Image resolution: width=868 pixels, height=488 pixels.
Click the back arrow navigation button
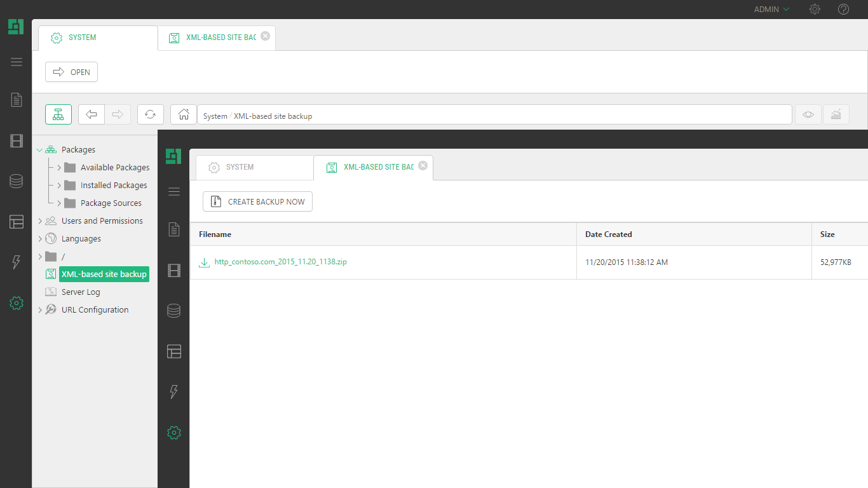point(92,114)
